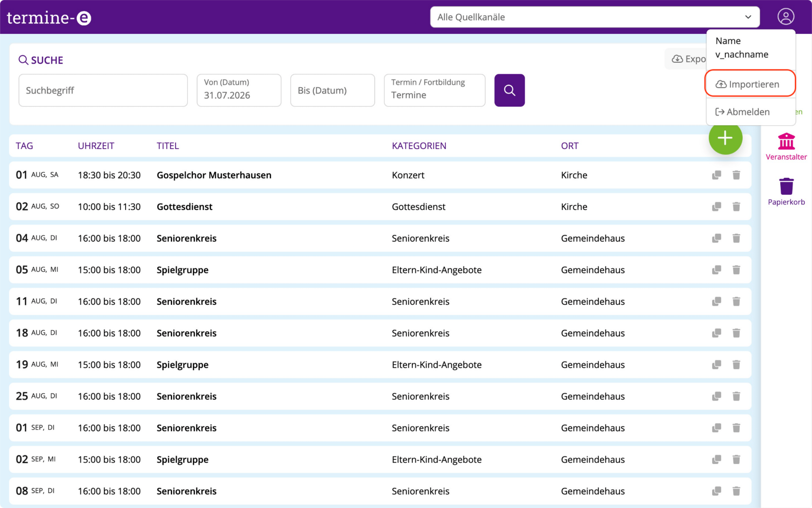
Task: Sort by the UHRZEIT column header
Action: tap(96, 146)
